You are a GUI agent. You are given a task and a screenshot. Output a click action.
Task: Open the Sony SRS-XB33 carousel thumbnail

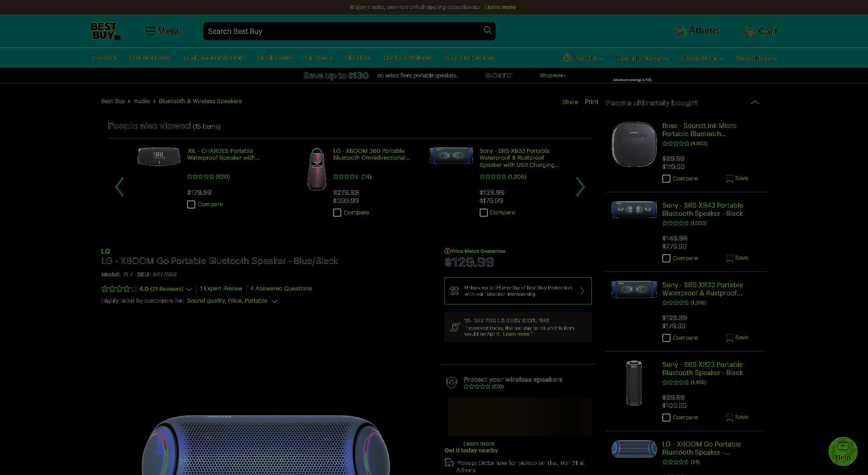(451, 155)
